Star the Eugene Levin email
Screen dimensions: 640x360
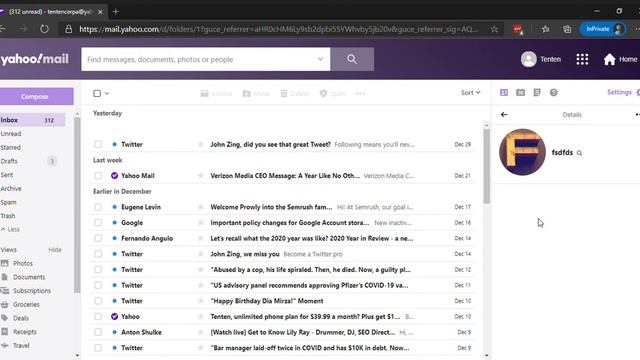[x=200, y=207]
